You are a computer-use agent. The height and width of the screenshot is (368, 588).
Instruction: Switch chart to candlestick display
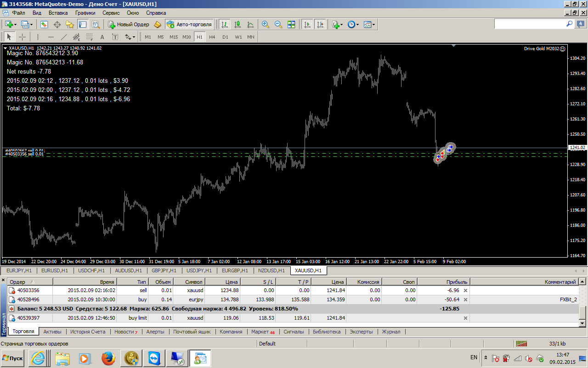click(x=237, y=24)
